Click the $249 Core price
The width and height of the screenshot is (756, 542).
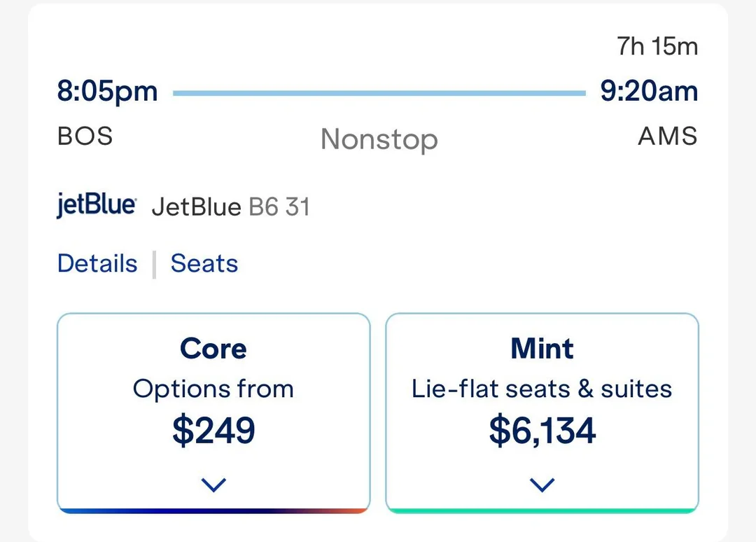(213, 431)
